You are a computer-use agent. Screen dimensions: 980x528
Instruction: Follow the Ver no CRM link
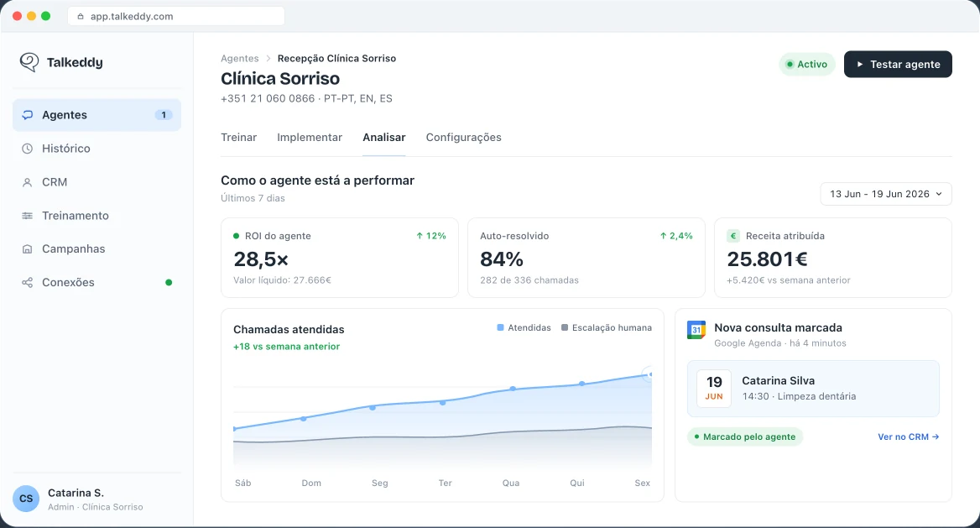tap(908, 437)
